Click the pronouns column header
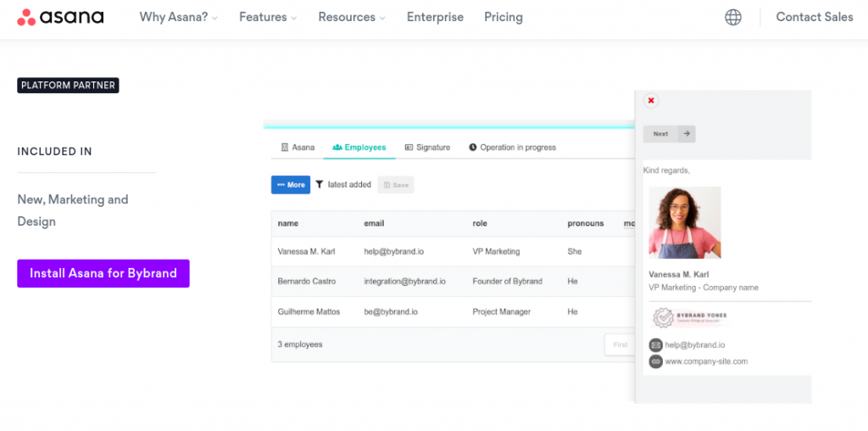The height and width of the screenshot is (431, 868). (586, 223)
